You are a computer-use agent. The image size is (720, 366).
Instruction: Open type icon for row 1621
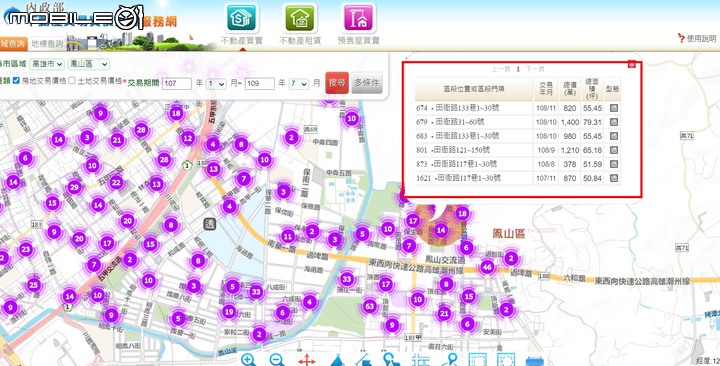tap(613, 178)
